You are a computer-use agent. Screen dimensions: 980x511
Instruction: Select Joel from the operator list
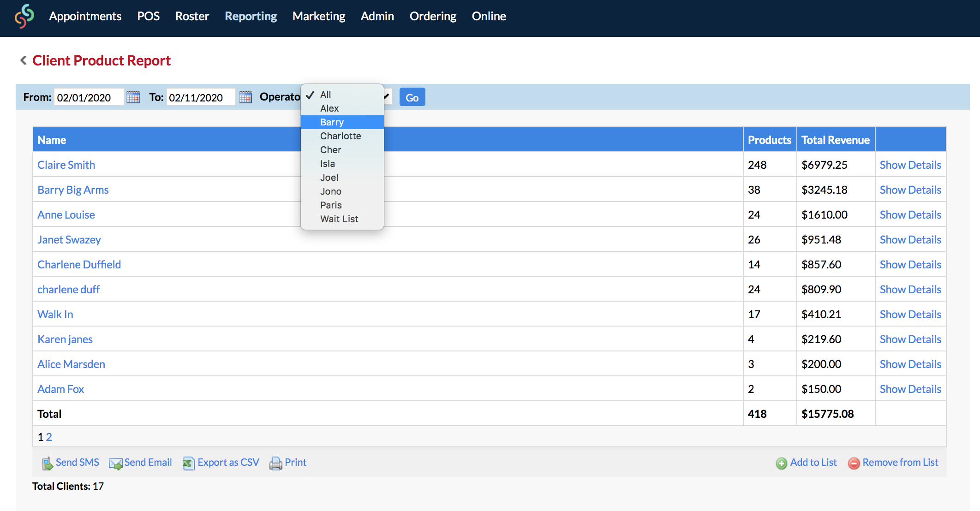click(342, 178)
